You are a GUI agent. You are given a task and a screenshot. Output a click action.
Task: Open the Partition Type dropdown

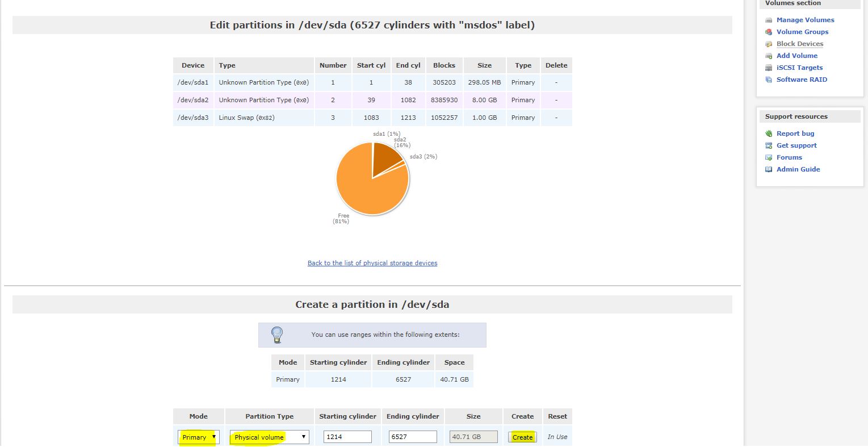click(x=270, y=437)
